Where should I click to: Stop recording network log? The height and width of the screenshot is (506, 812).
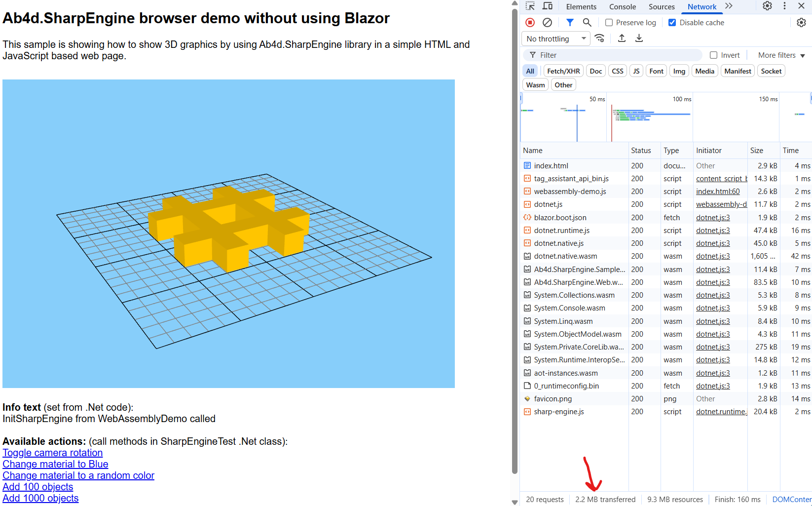pos(530,23)
